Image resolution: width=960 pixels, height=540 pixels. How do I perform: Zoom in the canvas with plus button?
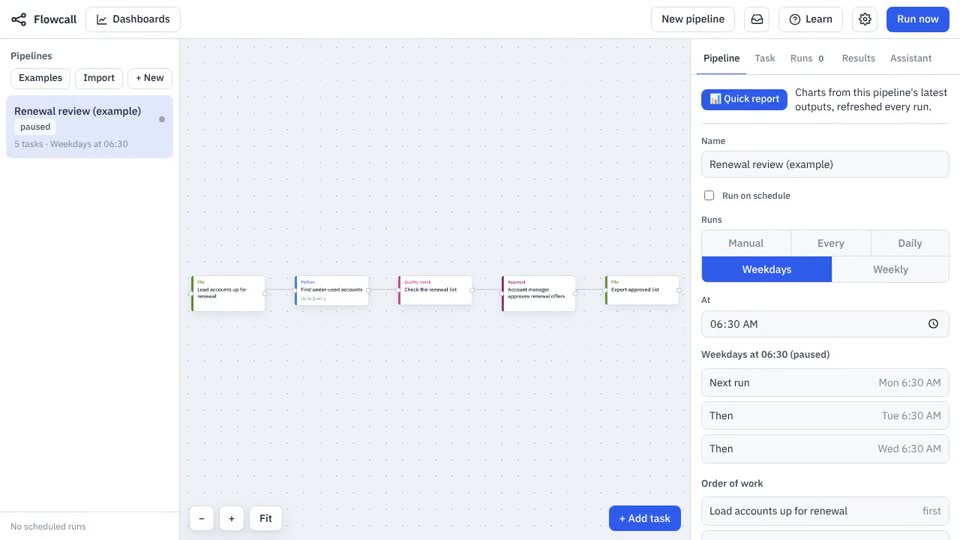point(231,519)
